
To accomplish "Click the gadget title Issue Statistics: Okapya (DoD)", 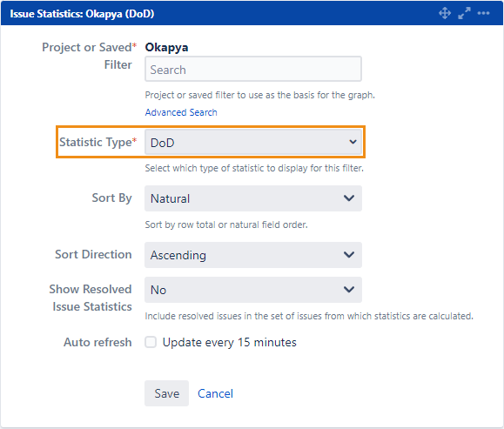I will click(x=82, y=14).
